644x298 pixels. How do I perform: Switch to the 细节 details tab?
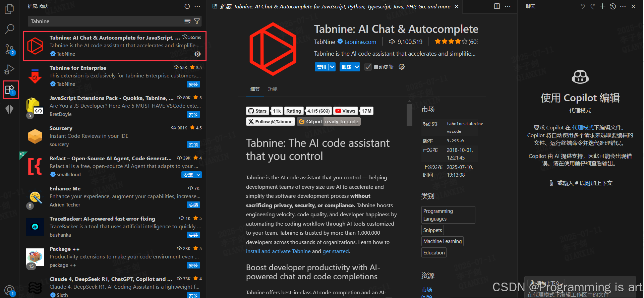pyautogui.click(x=255, y=89)
